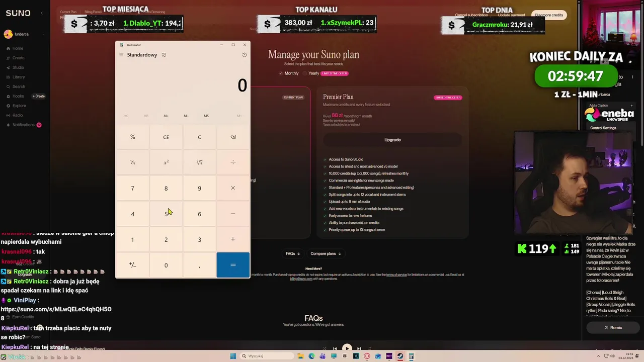Click the M- memory subtract key

coord(186,116)
